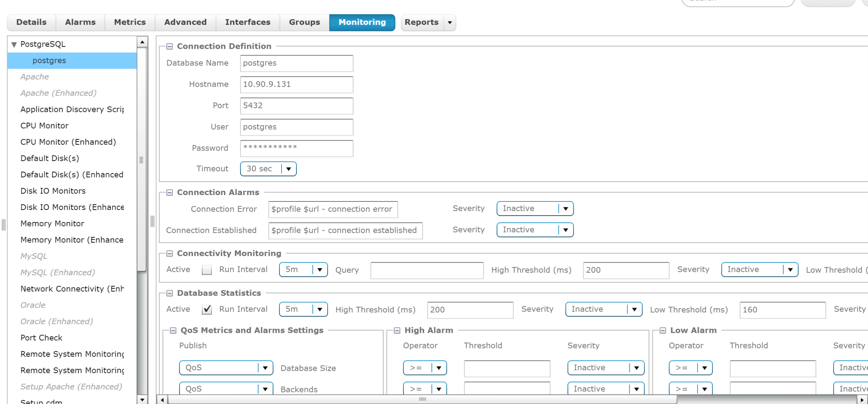The width and height of the screenshot is (868, 404).
Task: Switch to the Interfaces tab
Action: point(248,22)
